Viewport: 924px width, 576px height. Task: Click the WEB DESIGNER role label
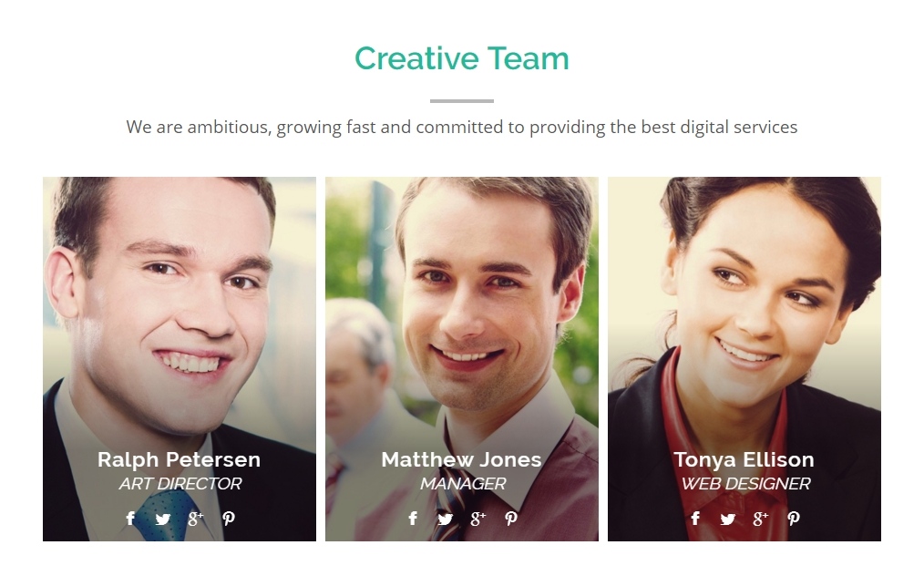point(745,483)
